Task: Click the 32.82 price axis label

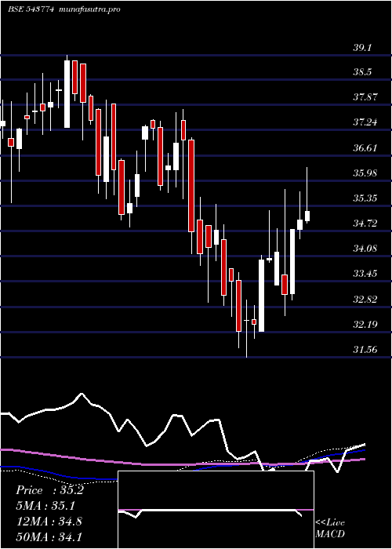Action: [365, 299]
